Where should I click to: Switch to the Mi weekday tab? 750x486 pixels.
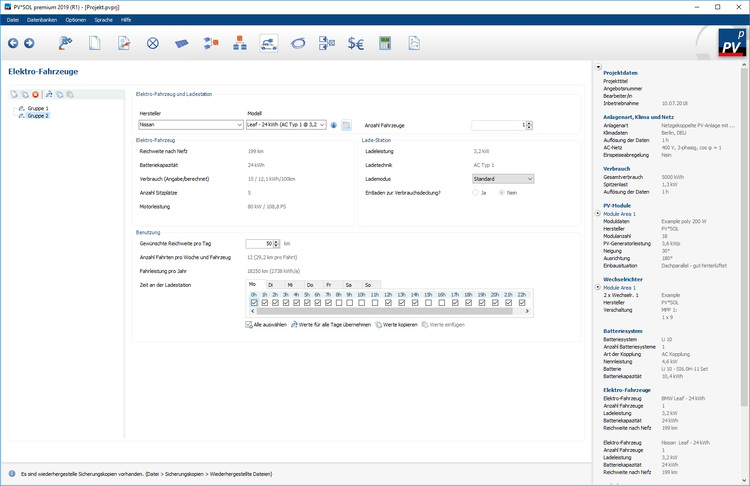click(291, 285)
